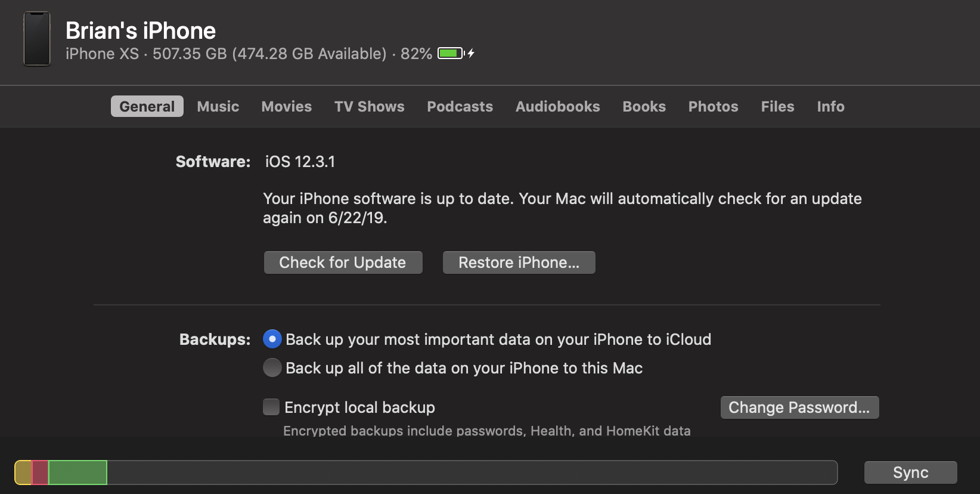Click the yellow storage bar segment

pos(23,473)
